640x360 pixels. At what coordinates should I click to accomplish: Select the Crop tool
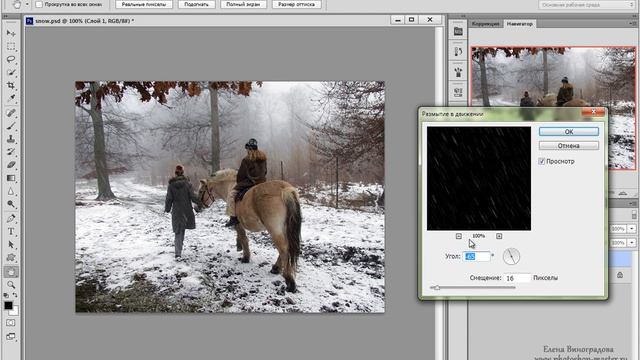pos(11,85)
